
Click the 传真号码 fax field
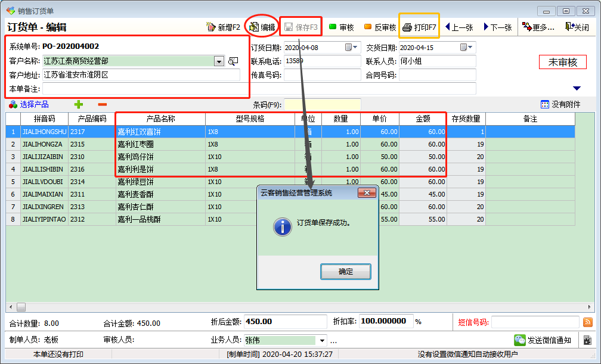pos(323,75)
